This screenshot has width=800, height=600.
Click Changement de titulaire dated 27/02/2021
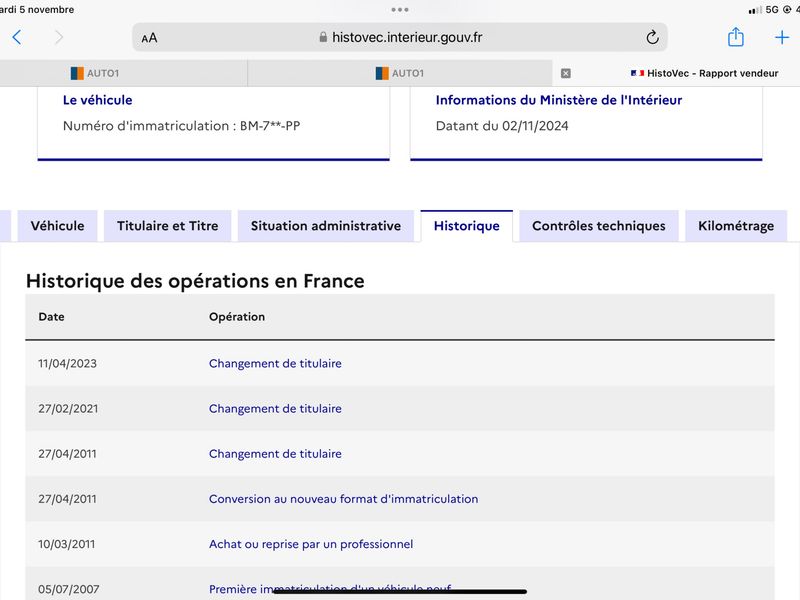pos(275,409)
